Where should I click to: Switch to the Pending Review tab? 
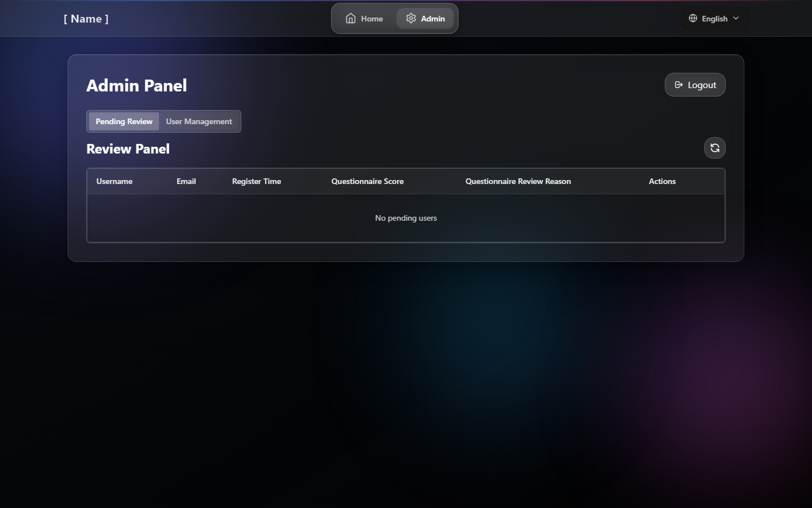coord(124,121)
